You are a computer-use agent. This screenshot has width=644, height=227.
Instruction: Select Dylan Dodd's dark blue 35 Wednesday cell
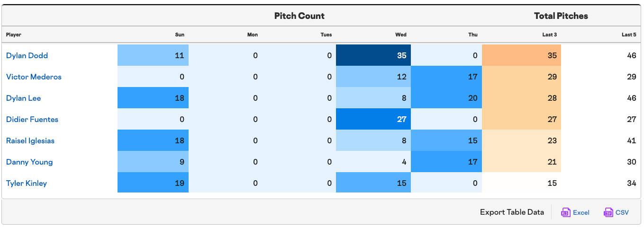pos(373,55)
